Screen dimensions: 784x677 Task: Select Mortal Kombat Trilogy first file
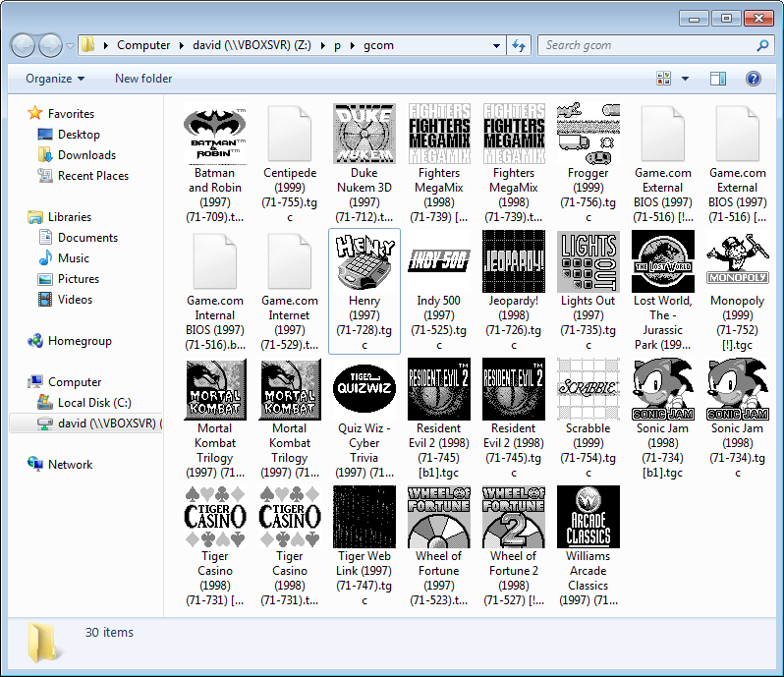coord(214,419)
